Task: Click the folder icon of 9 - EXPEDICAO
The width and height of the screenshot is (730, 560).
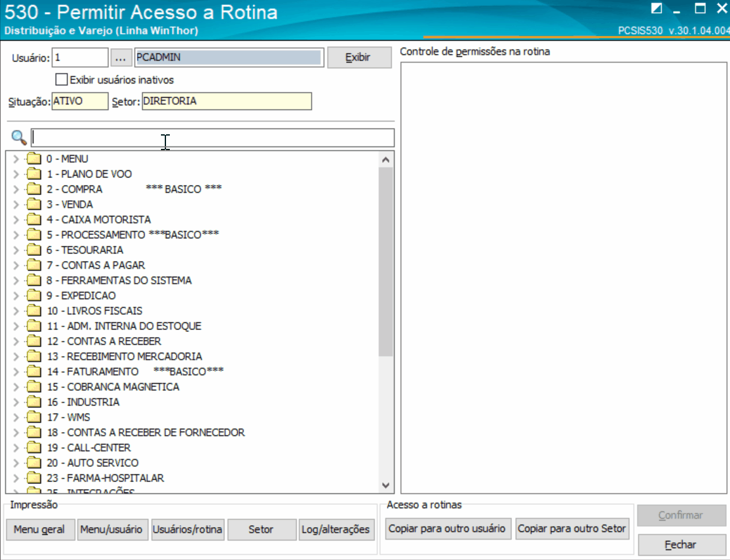Action: (x=34, y=296)
